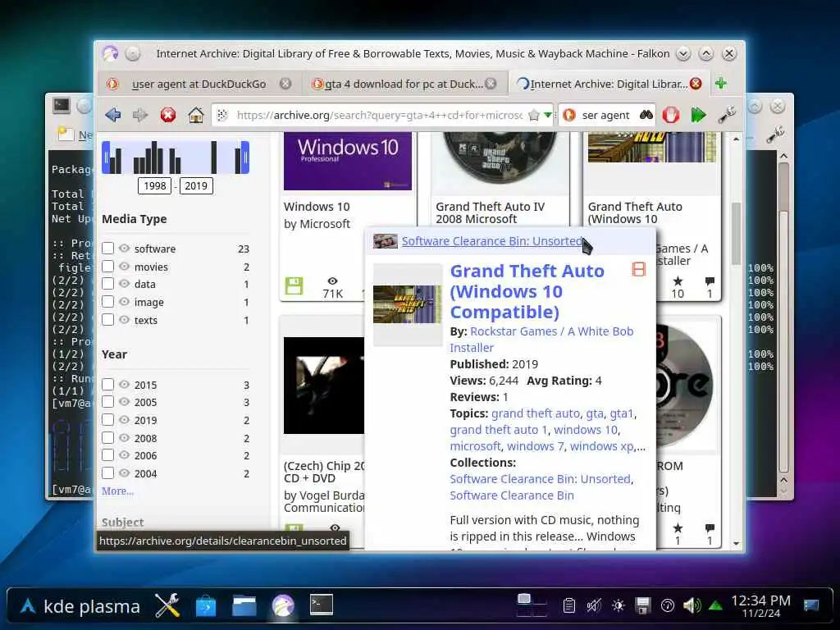
Task: Open 'Software Clearance Bin: Unsorted' header link
Action: (x=492, y=241)
